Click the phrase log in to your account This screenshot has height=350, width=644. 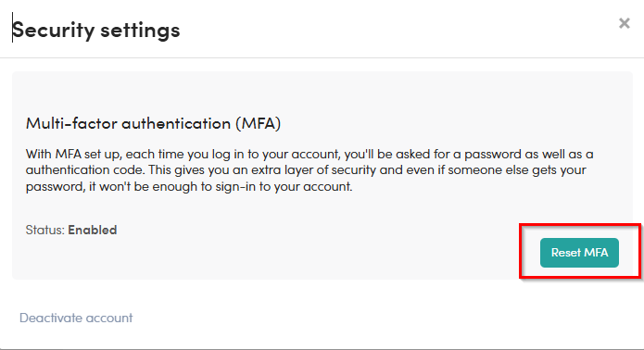275,155
